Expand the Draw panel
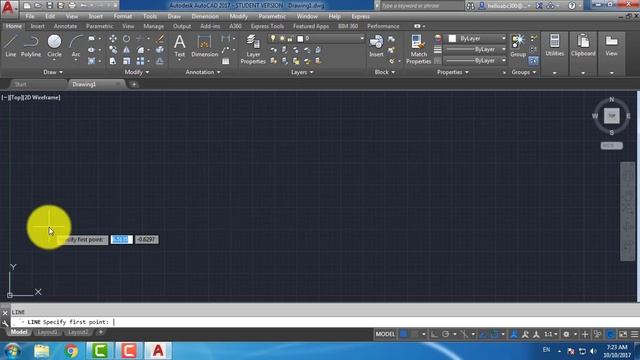 53,72
